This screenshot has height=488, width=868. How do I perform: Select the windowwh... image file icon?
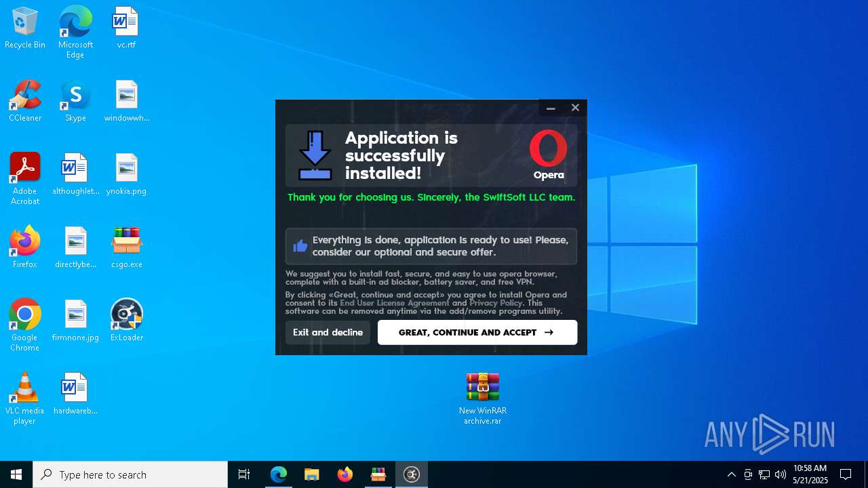click(x=127, y=102)
